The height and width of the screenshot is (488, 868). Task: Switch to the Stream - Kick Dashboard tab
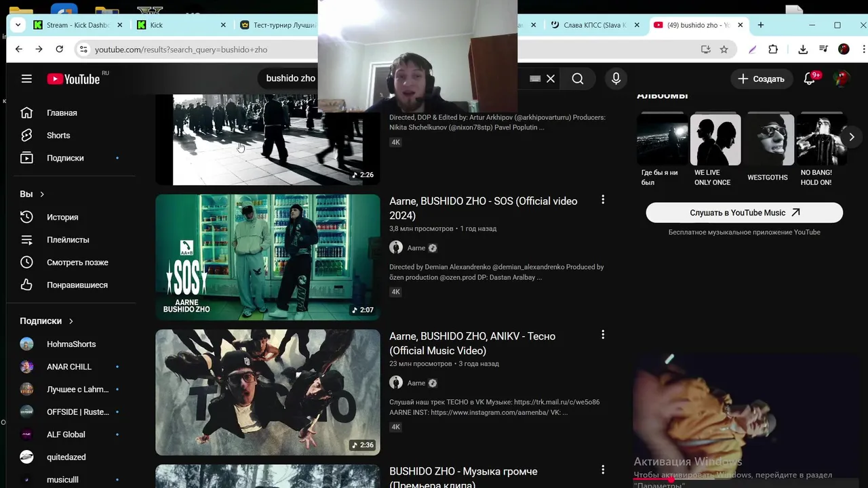coord(79,25)
